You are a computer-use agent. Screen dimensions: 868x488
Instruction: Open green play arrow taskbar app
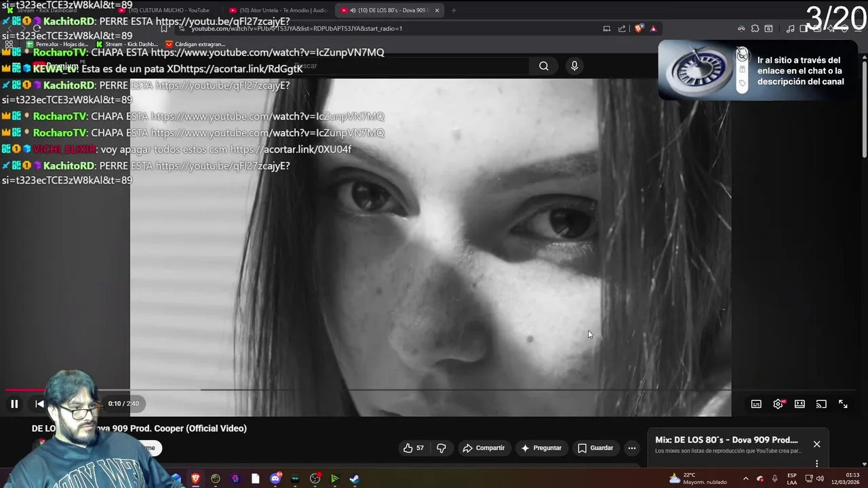334,479
